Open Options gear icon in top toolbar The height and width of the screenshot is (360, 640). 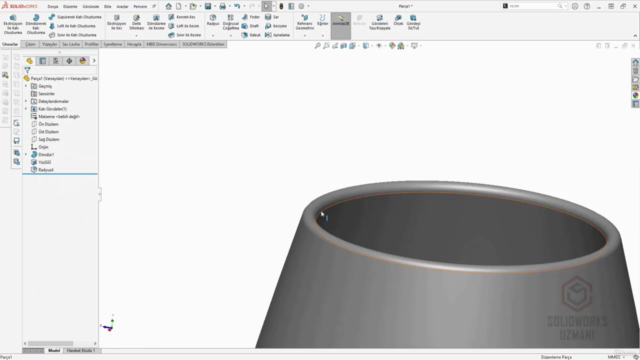pyautogui.click(x=301, y=6)
